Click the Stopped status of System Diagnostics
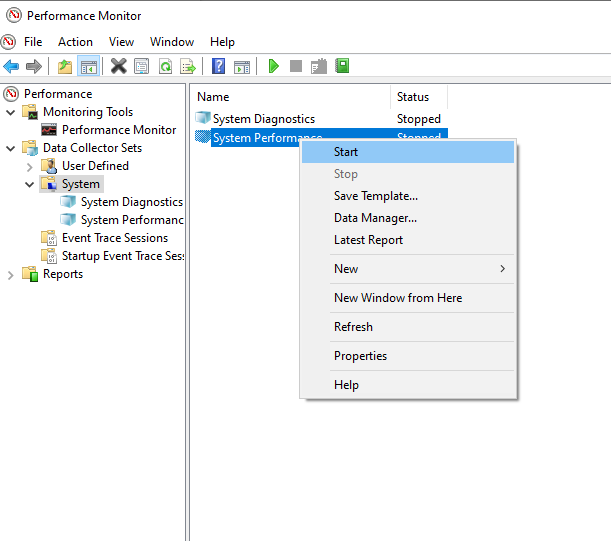Image resolution: width=611 pixels, height=541 pixels. pyautogui.click(x=419, y=119)
